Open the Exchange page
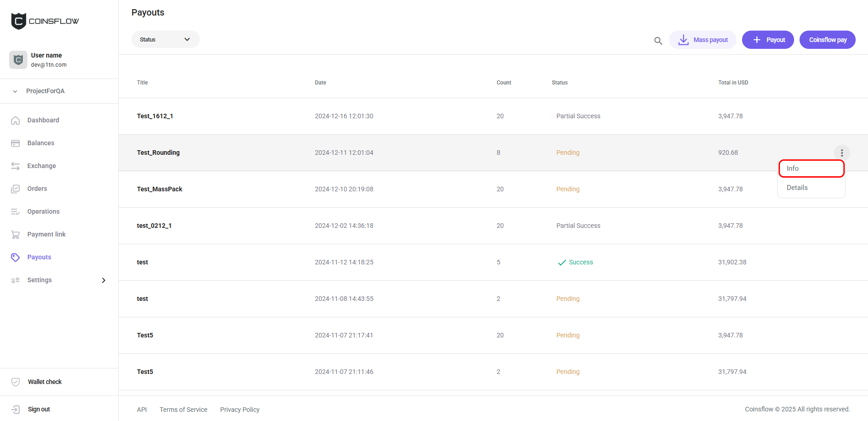The height and width of the screenshot is (421, 868). coord(42,166)
